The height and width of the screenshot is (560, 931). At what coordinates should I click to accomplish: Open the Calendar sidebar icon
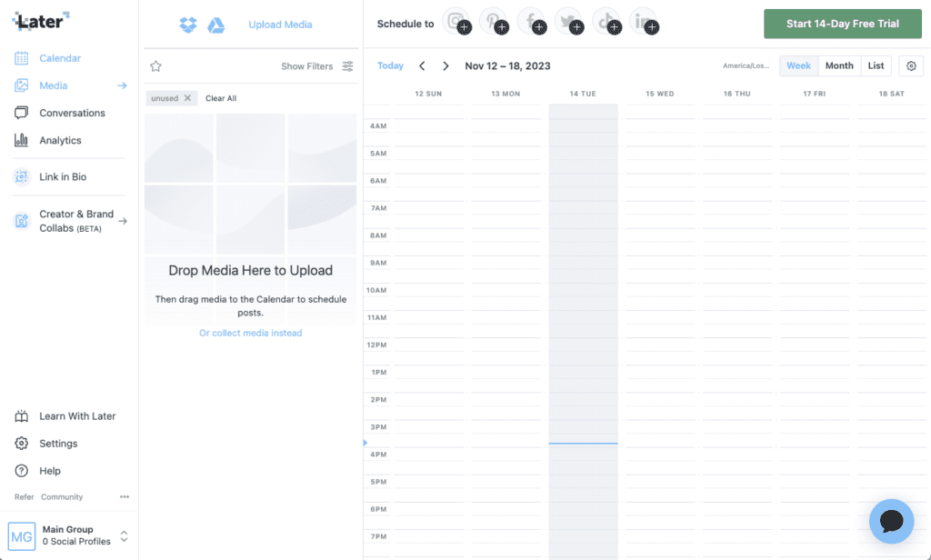click(x=22, y=58)
